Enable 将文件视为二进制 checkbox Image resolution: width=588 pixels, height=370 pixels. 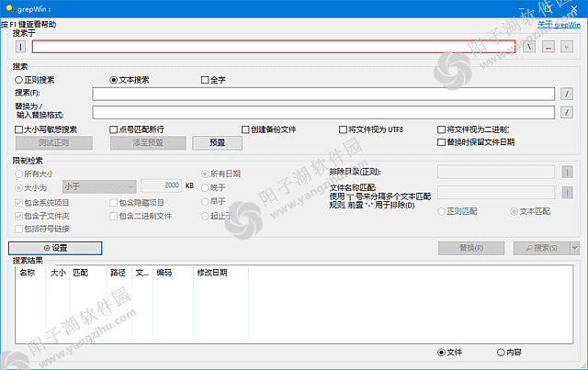coord(473,129)
